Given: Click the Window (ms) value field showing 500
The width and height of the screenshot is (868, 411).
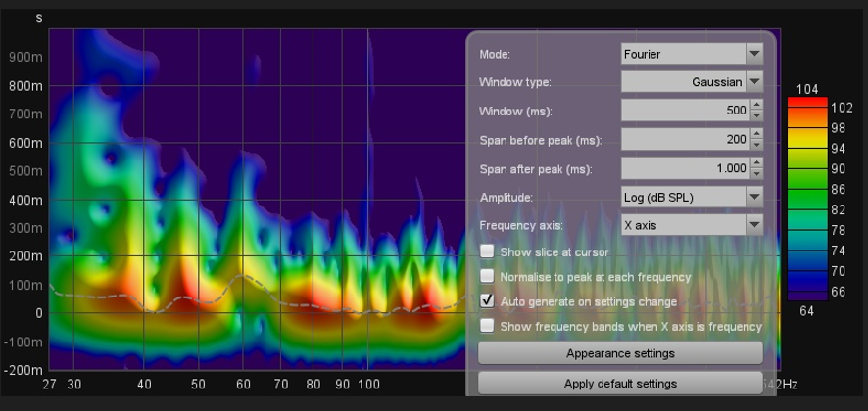Looking at the screenshot, I should [x=685, y=111].
